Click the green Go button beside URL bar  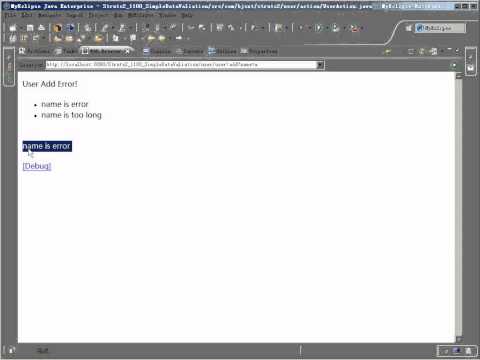453,65
